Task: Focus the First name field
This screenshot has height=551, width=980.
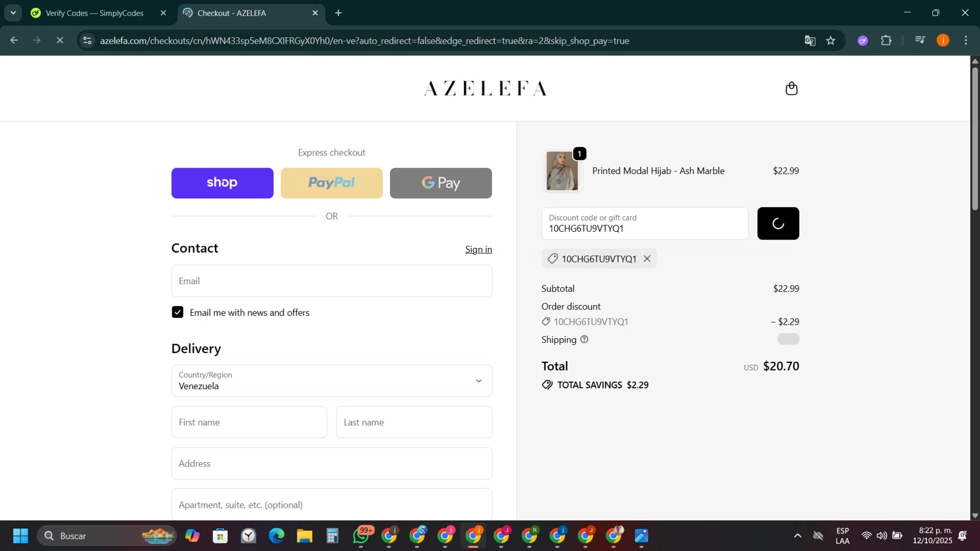Action: 249,422
